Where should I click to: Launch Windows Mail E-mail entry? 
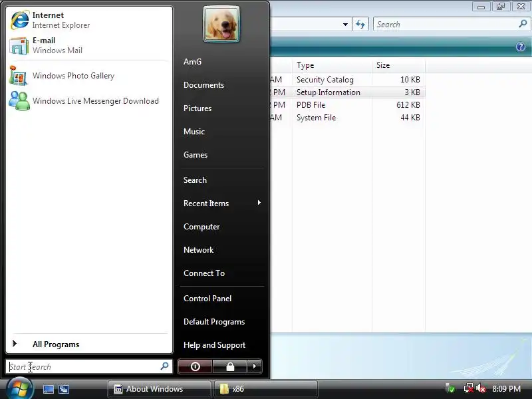(89, 45)
